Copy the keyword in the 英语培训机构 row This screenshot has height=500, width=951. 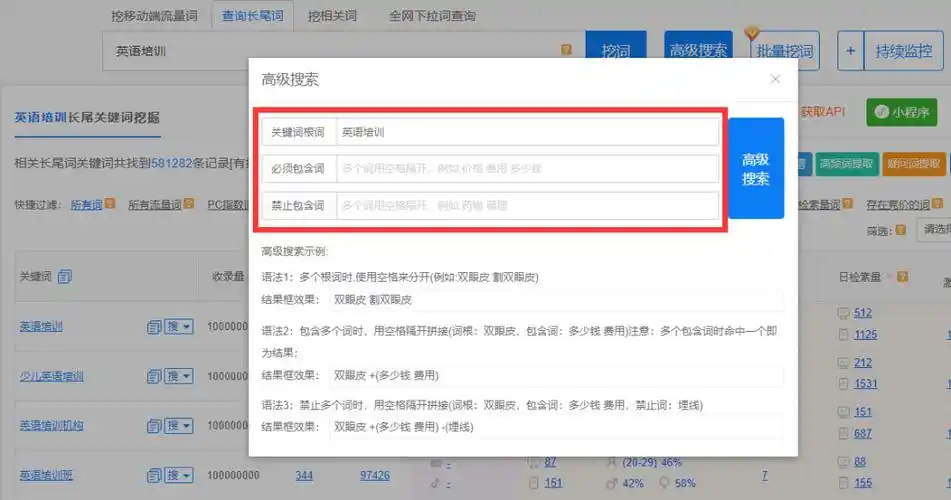154,426
